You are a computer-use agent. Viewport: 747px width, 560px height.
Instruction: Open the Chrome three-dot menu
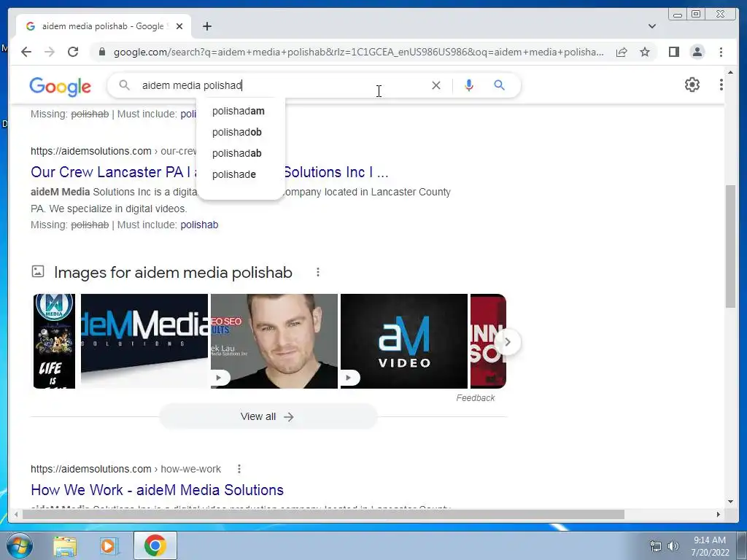tap(721, 52)
